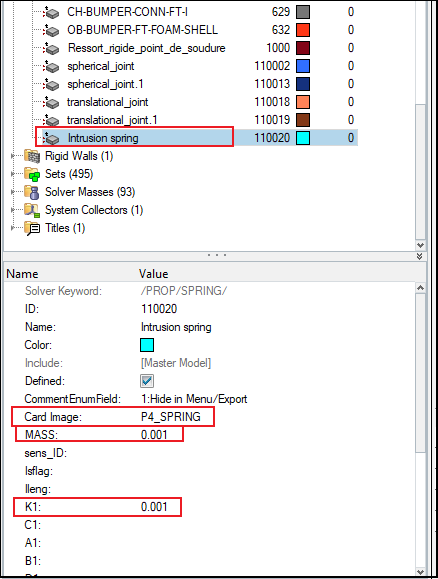438x579 pixels.
Task: Click the orange swatch of OB-BUMPER-FT-FOAM-SHELL
Action: [303, 30]
